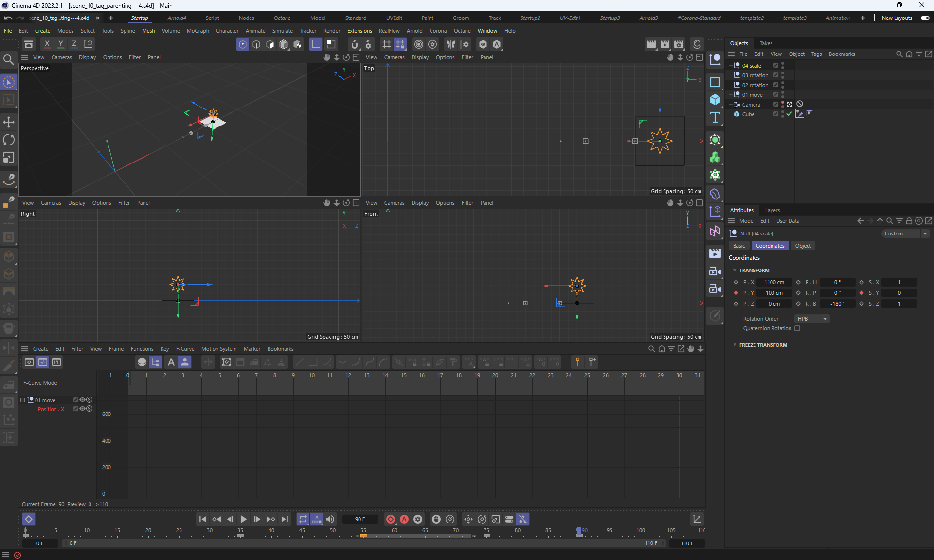
Task: Select the Rotate tool in left toolbar
Action: coord(9,140)
